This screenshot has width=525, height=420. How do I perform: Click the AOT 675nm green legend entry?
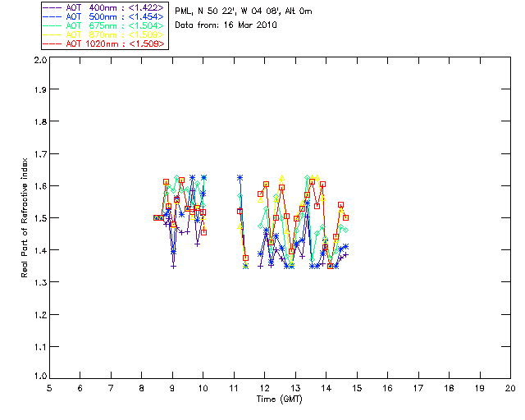tap(104, 25)
